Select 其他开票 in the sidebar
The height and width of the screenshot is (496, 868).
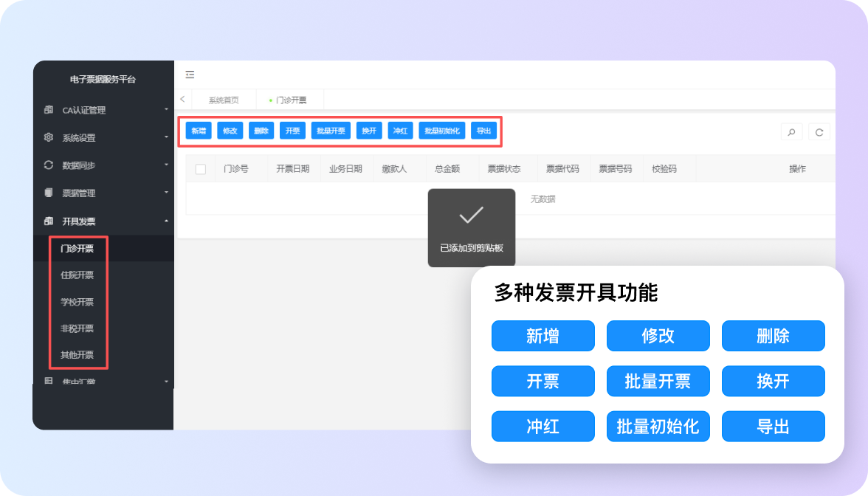coord(77,355)
